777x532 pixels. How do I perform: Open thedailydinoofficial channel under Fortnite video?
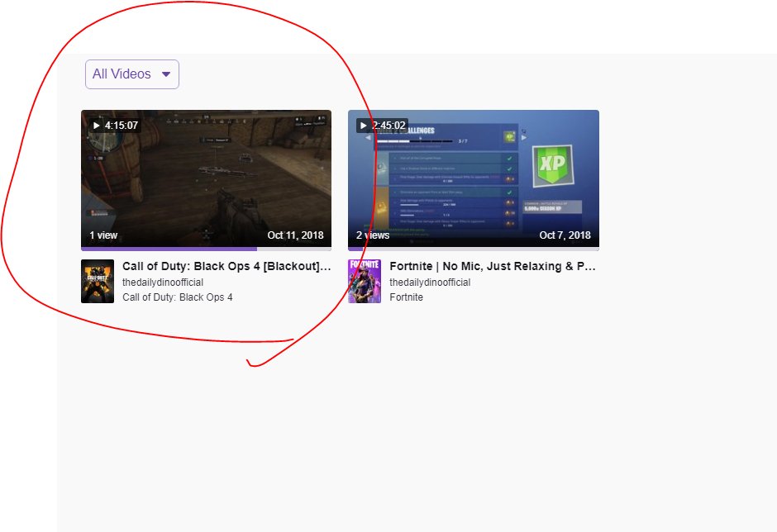coord(430,283)
